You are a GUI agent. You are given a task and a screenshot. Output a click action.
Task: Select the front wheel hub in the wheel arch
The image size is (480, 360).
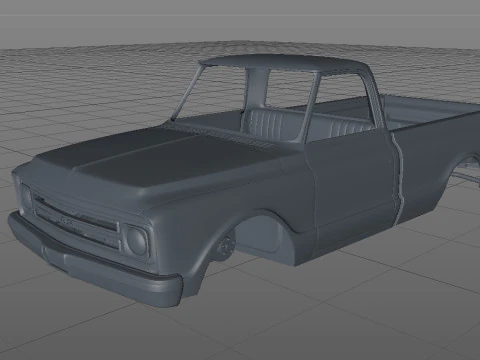tap(227, 248)
